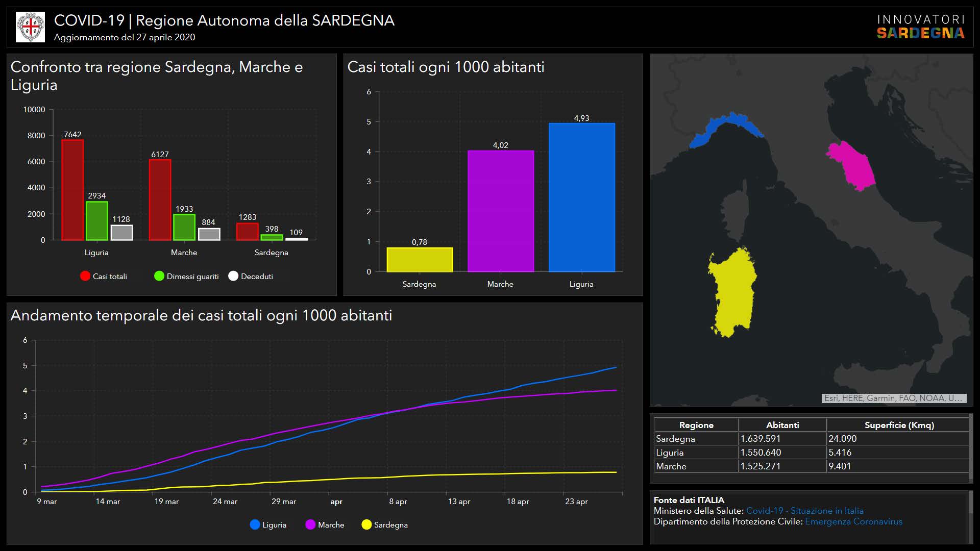
Task: Open Emergenza Coronavirus link
Action: tap(853, 521)
